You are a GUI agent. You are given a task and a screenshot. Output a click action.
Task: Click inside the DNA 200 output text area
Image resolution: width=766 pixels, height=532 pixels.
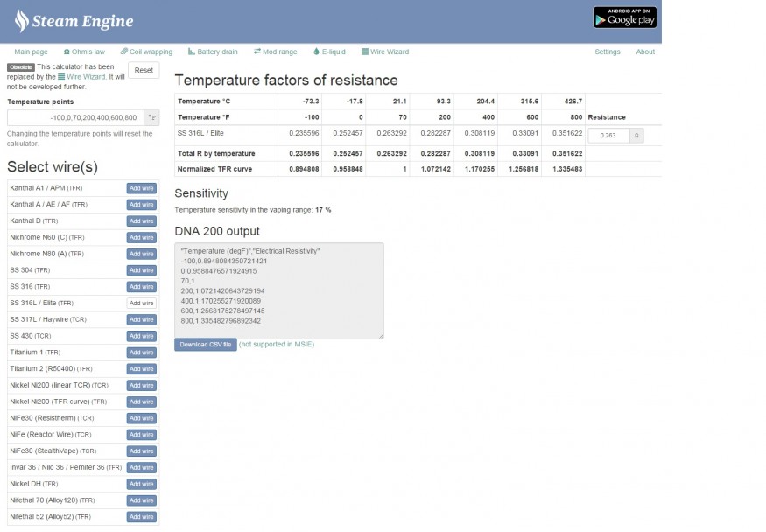(279, 290)
